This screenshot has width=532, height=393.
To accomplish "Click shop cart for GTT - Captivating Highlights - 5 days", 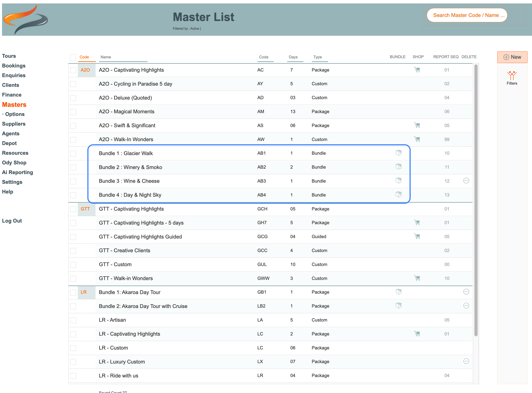I will [417, 222].
